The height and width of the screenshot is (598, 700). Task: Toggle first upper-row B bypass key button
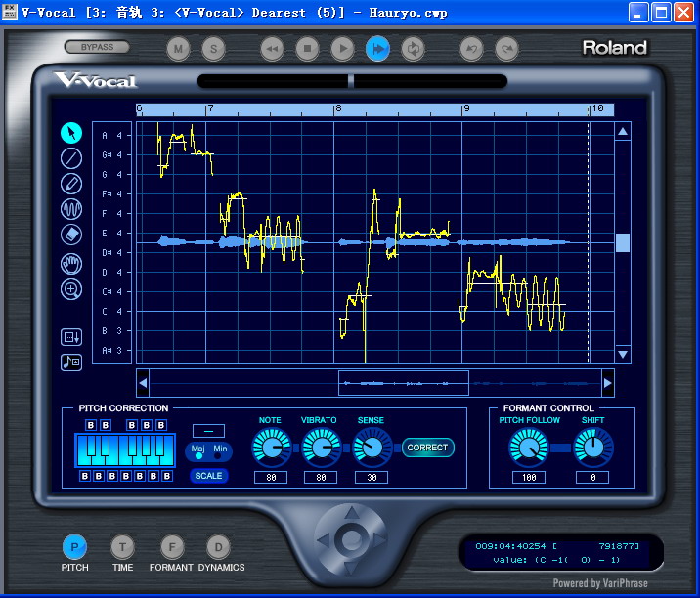91,425
